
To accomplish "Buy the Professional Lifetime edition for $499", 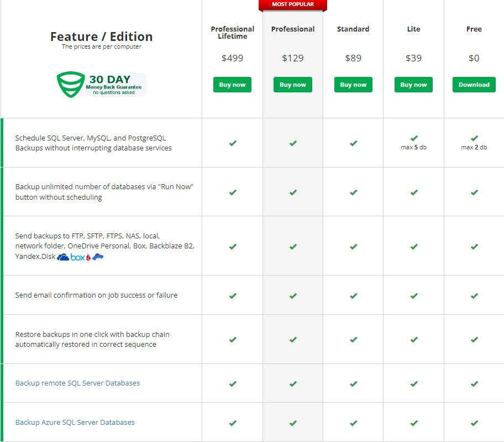I will pyautogui.click(x=232, y=85).
